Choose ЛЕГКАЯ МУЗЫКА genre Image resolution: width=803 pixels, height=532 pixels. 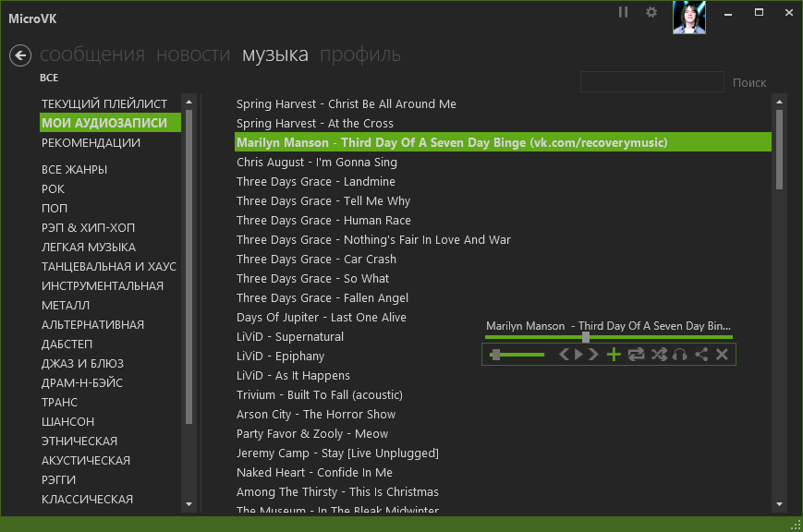click(89, 248)
